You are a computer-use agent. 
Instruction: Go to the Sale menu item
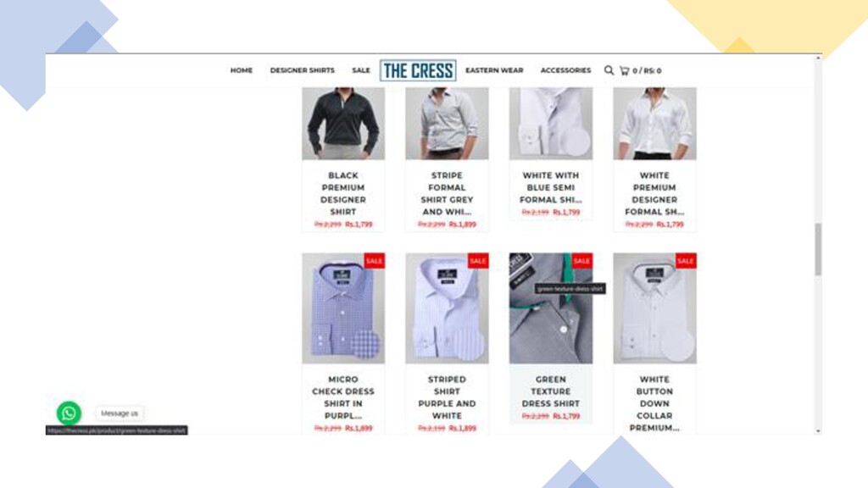coord(361,70)
